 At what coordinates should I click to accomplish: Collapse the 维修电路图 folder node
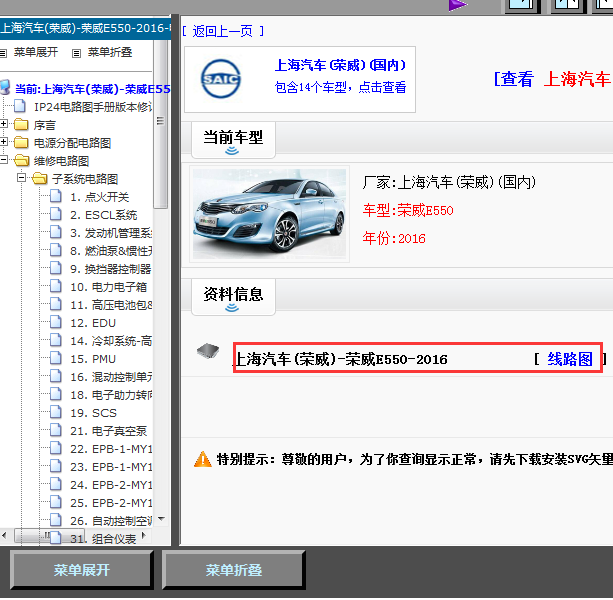click(x=4, y=159)
